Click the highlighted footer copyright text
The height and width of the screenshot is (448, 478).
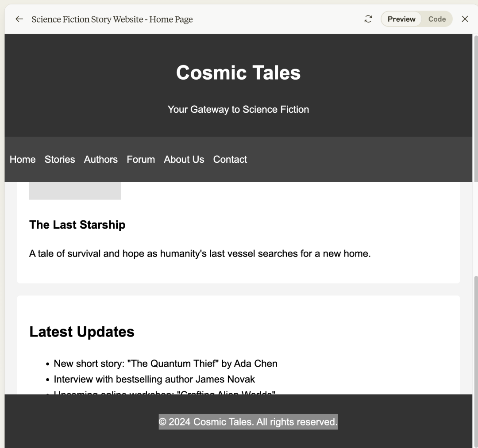coord(248,422)
